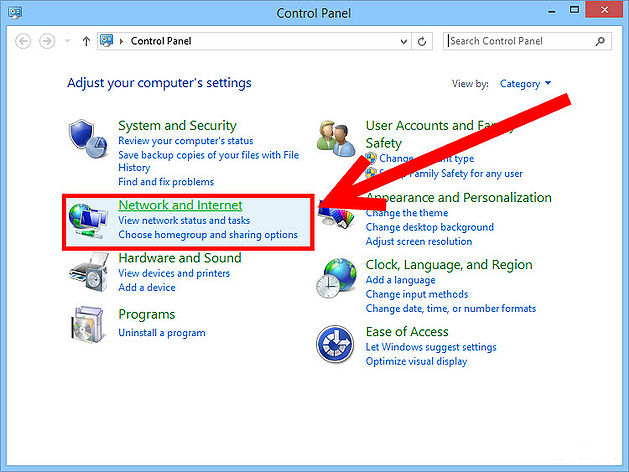629x472 pixels.
Task: Click Change date, time, or number formats
Action: pos(451,308)
